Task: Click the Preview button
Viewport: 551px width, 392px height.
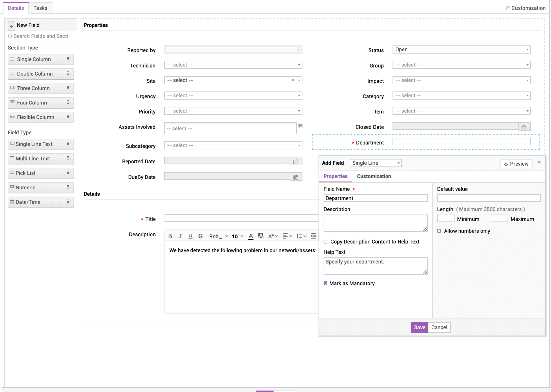Action: click(x=516, y=164)
